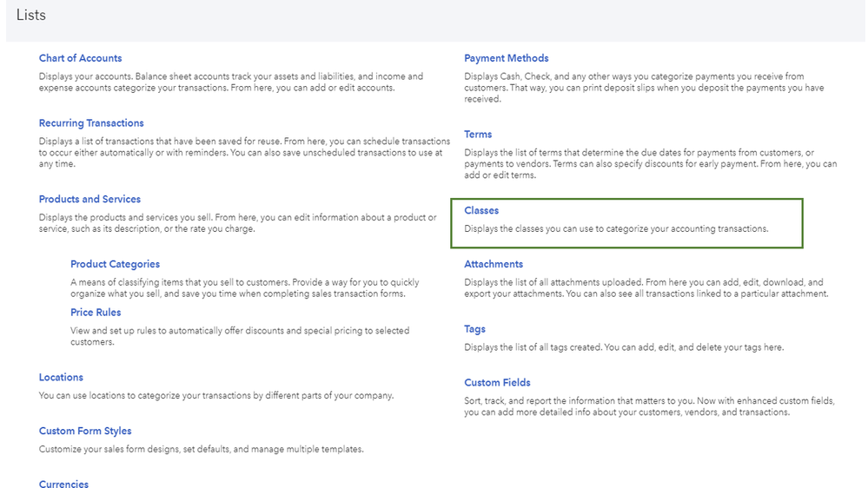Viewport: 868px width, 488px height.
Task: Navigate to the Locations list
Action: 61,378
